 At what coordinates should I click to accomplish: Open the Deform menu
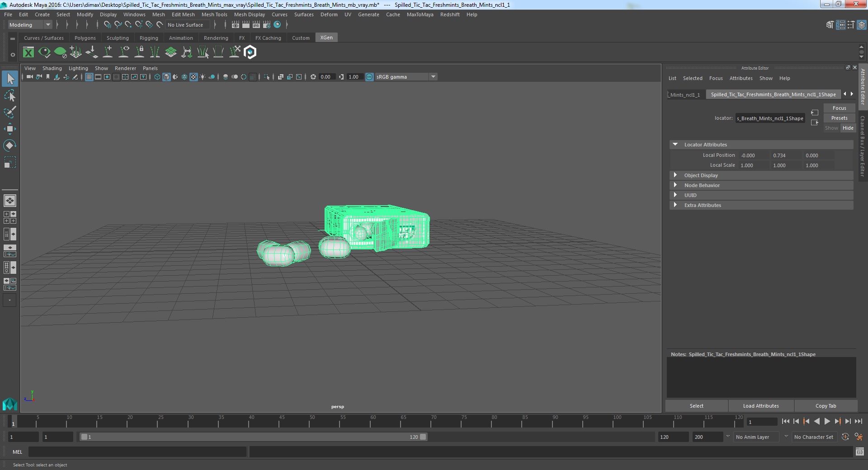point(329,14)
